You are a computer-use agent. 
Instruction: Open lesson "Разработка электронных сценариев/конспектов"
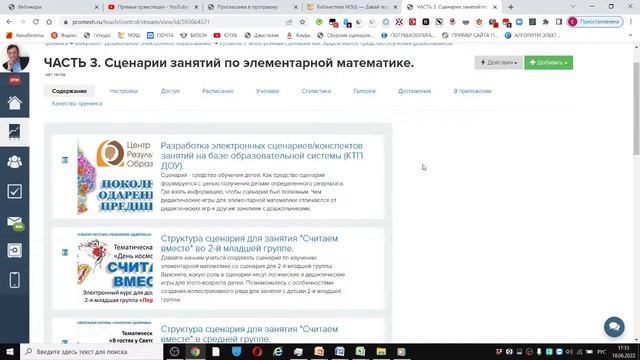(262, 156)
